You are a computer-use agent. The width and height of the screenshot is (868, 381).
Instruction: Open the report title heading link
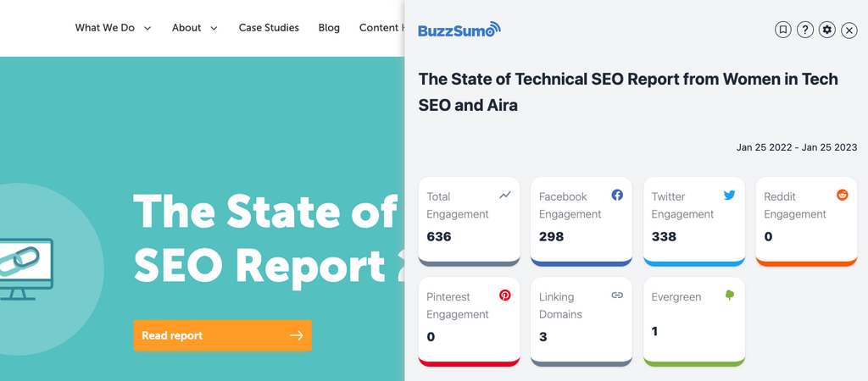point(628,91)
